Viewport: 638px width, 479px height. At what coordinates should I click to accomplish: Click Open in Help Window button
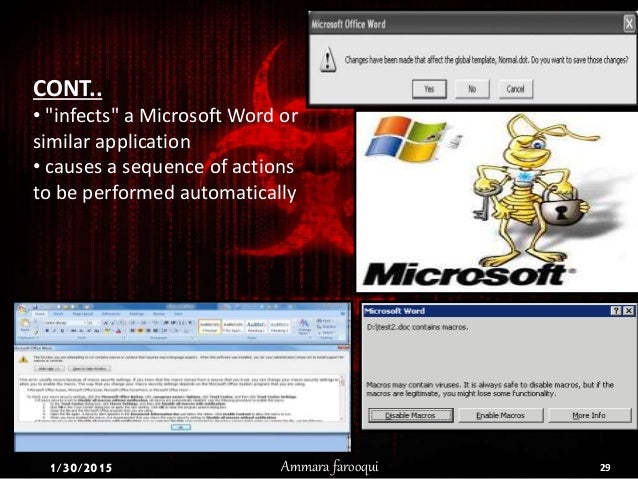tap(89, 369)
